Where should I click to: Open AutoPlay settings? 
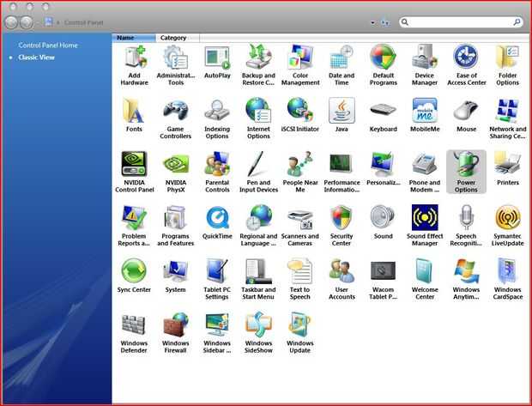coord(217,63)
